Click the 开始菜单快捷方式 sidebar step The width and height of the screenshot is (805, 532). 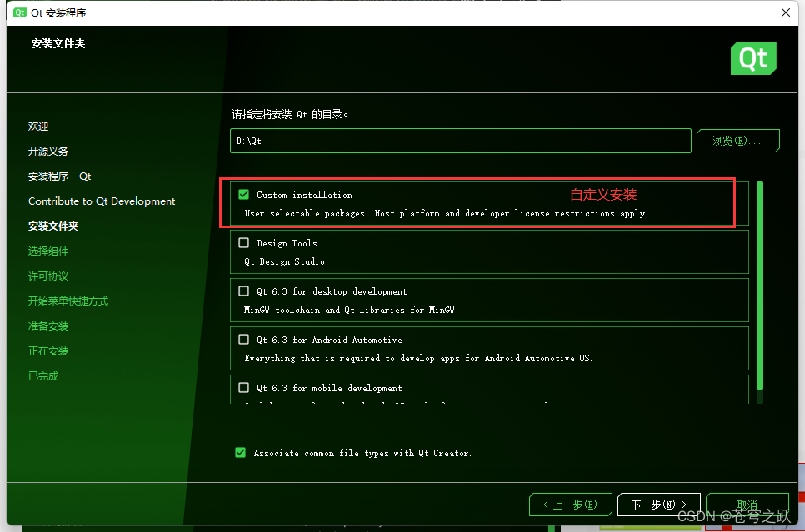[x=67, y=301]
